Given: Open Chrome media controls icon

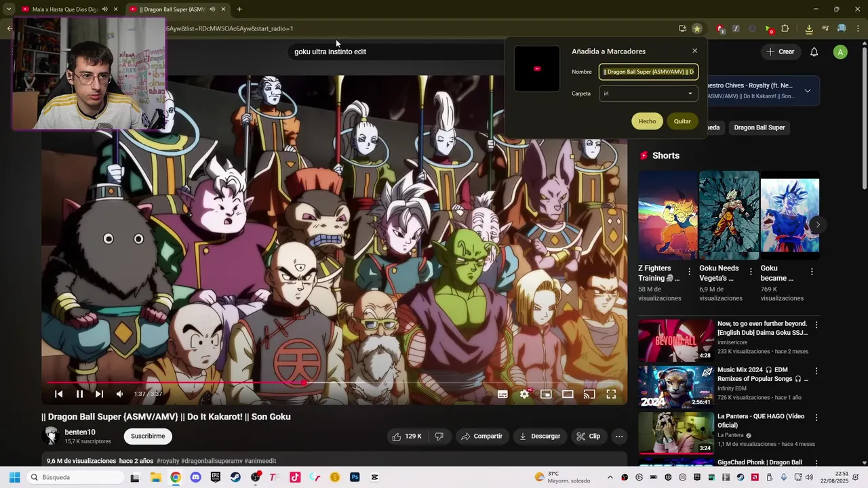Looking at the screenshot, I should [x=825, y=28].
